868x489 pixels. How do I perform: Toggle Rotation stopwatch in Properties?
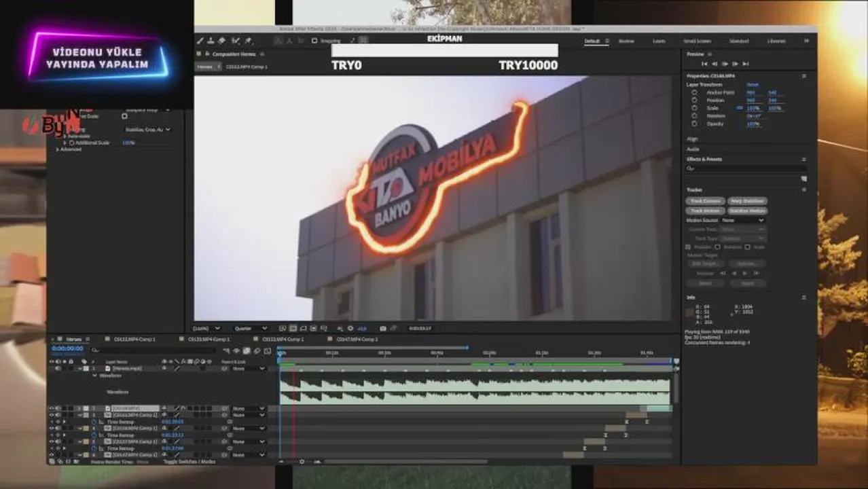coord(694,116)
